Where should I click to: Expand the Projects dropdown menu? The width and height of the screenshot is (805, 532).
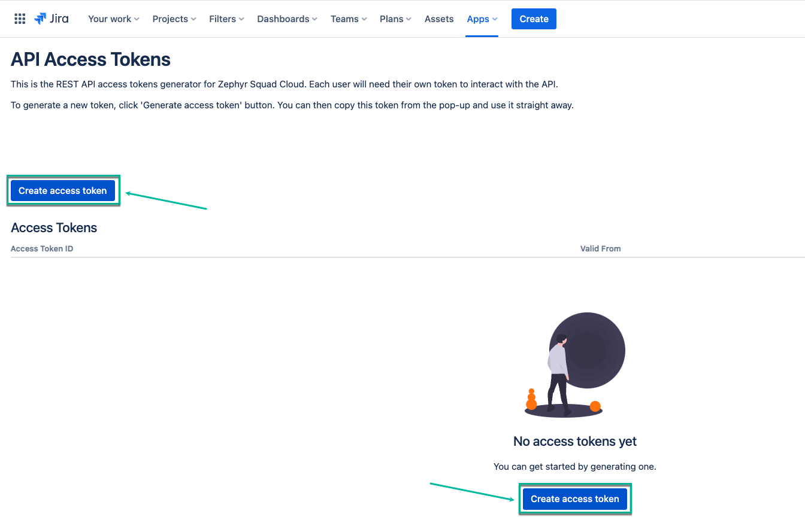coord(174,19)
